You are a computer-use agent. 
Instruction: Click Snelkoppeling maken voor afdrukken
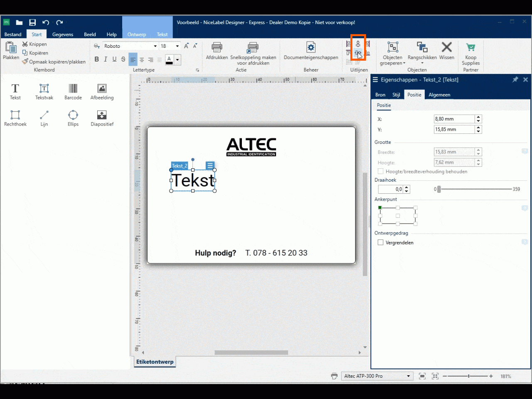(253, 54)
